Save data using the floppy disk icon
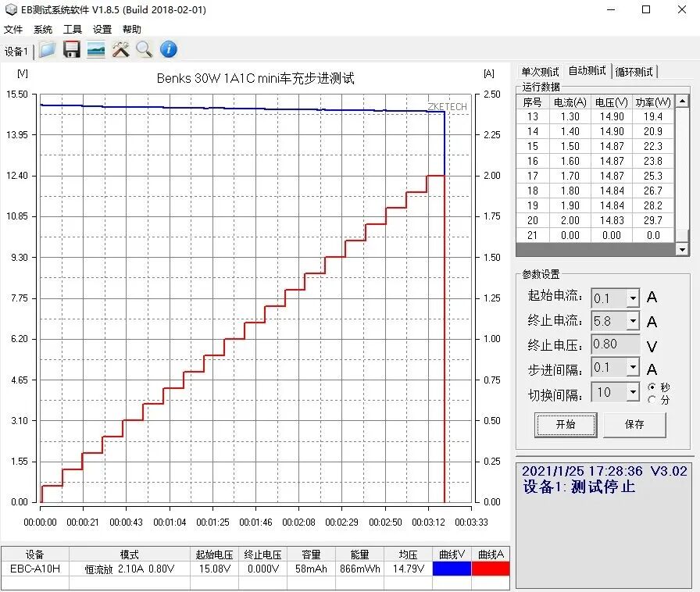Image resolution: width=700 pixels, height=592 pixels. pos(71,49)
